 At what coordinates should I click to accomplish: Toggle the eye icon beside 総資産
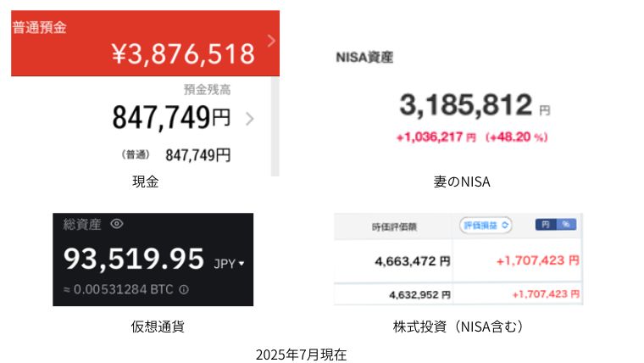click(117, 224)
